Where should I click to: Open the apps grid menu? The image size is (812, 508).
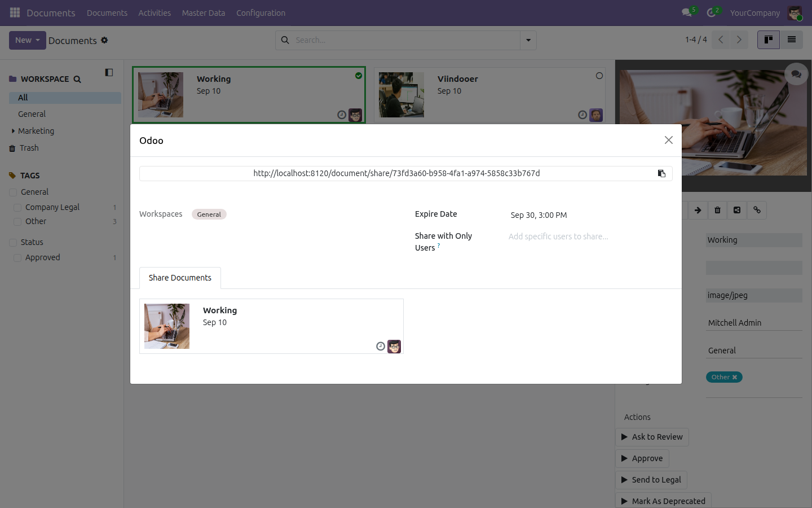tap(15, 12)
